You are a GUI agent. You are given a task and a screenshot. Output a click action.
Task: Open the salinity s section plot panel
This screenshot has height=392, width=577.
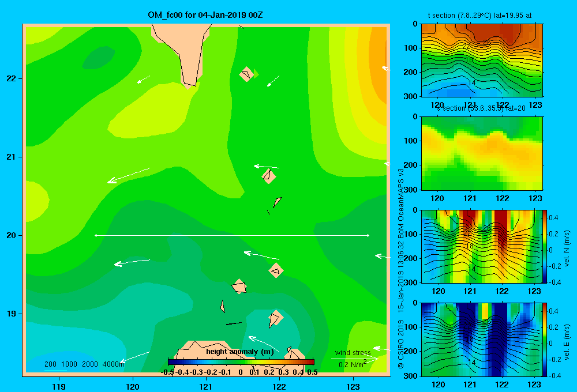[482, 153]
